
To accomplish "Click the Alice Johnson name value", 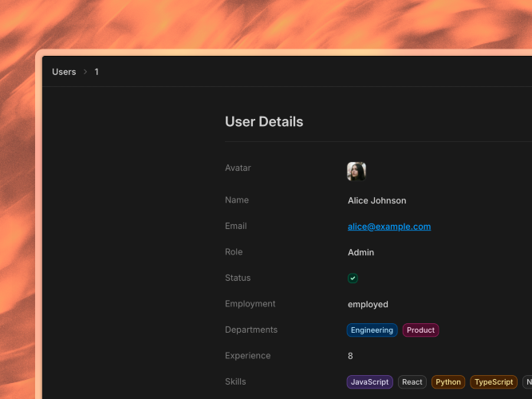I will [376, 200].
